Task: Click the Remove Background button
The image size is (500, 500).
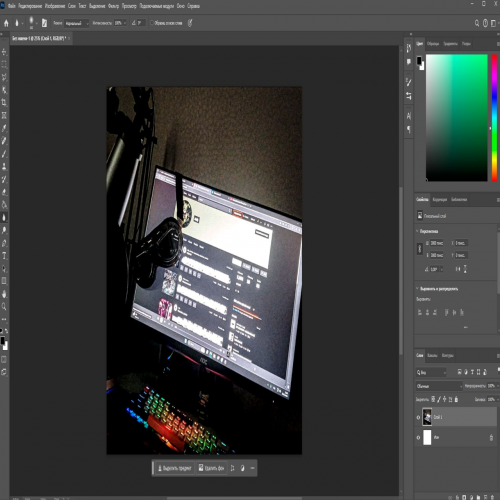Action: point(211,468)
